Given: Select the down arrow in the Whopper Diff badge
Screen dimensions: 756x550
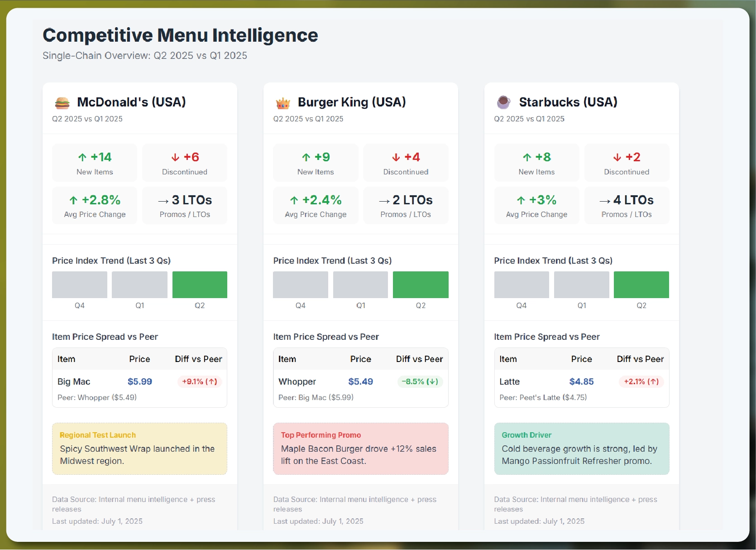Looking at the screenshot, I should click(432, 382).
